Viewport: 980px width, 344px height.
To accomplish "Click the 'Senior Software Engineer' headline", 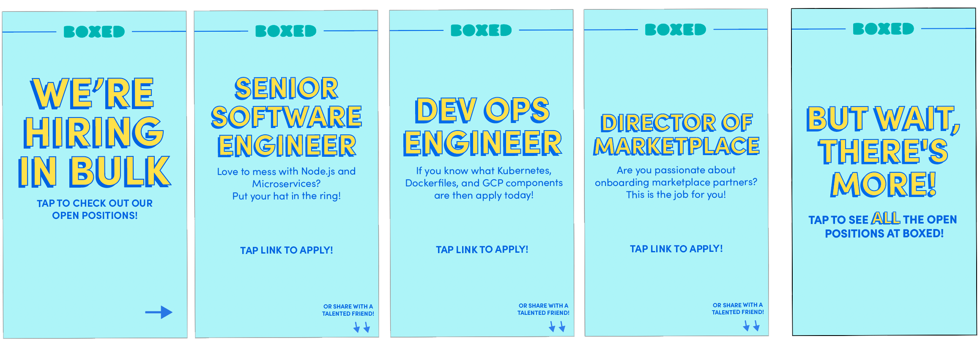I will point(286,117).
